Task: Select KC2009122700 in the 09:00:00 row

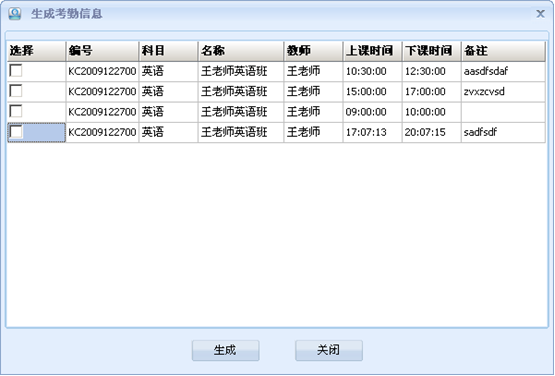Action: click(102, 112)
